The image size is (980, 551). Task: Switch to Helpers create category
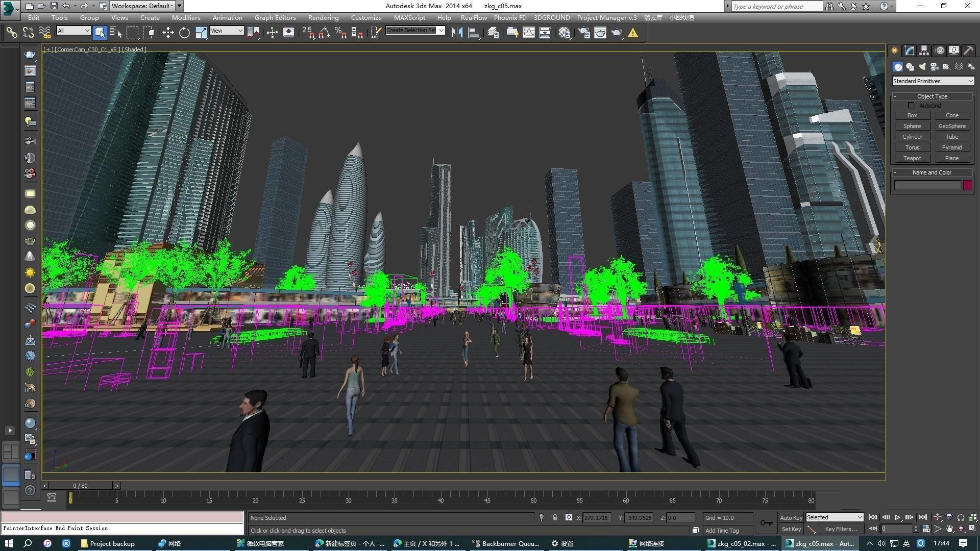click(x=947, y=67)
